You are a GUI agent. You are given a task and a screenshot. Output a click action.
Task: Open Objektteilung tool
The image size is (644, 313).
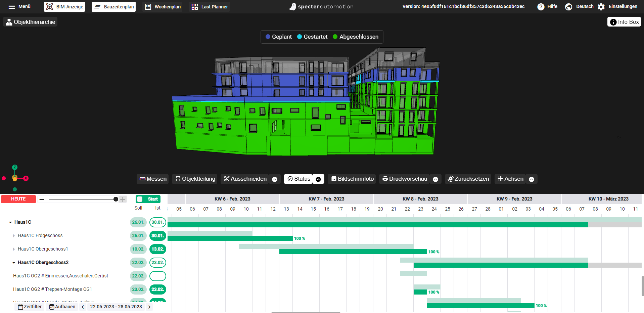195,179
